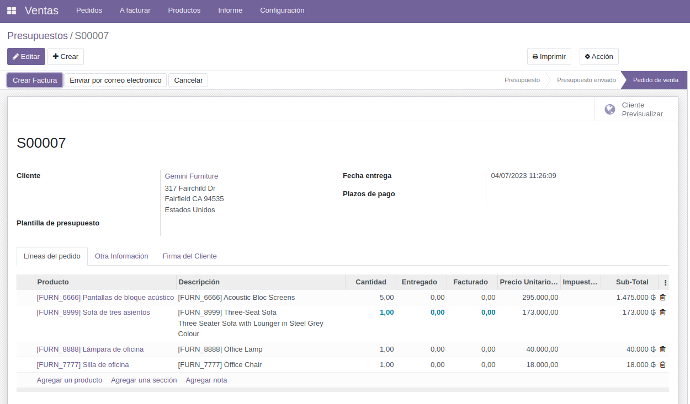
Task: Open optional columns menu in table header
Action: pos(665,282)
